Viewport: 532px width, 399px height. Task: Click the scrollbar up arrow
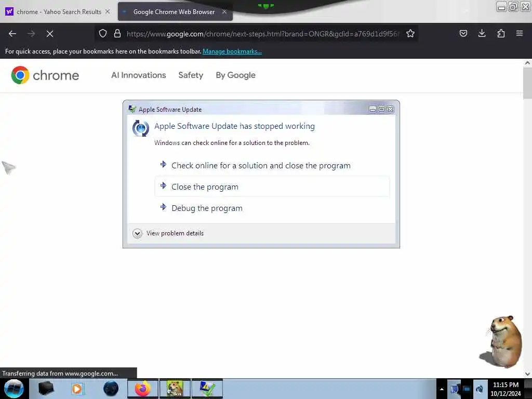coord(527,63)
